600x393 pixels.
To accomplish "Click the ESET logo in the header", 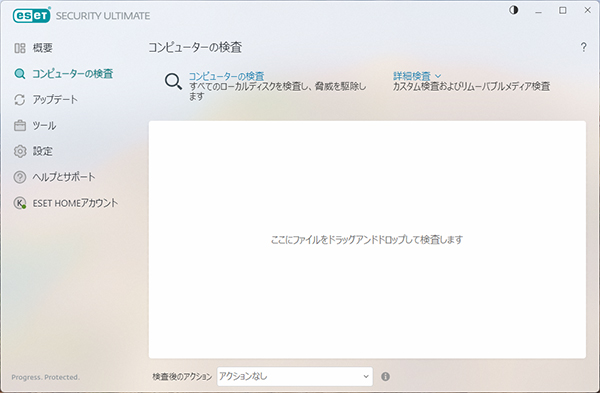I will pyautogui.click(x=31, y=15).
